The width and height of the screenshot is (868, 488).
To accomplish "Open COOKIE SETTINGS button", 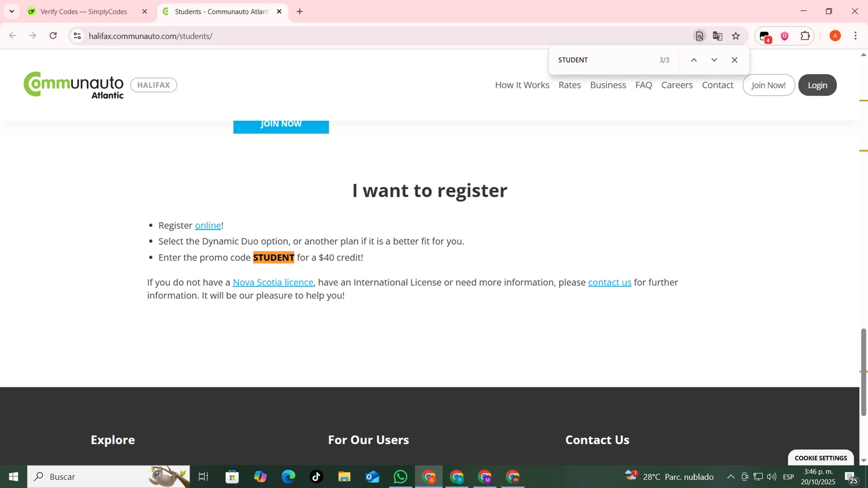I will [821, 458].
